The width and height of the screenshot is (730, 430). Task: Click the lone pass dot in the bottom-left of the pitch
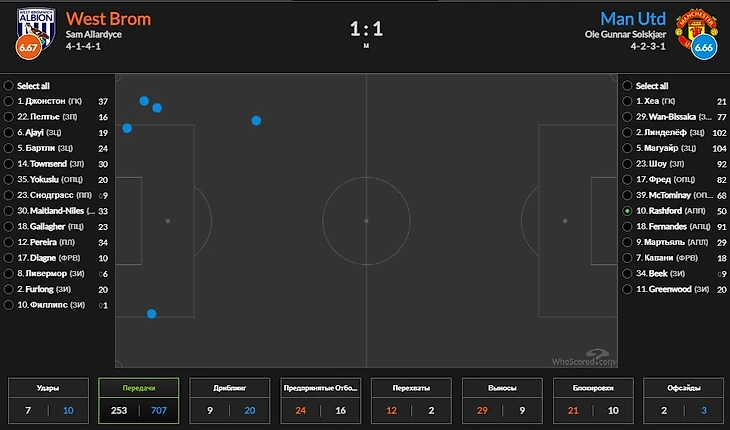(151, 314)
